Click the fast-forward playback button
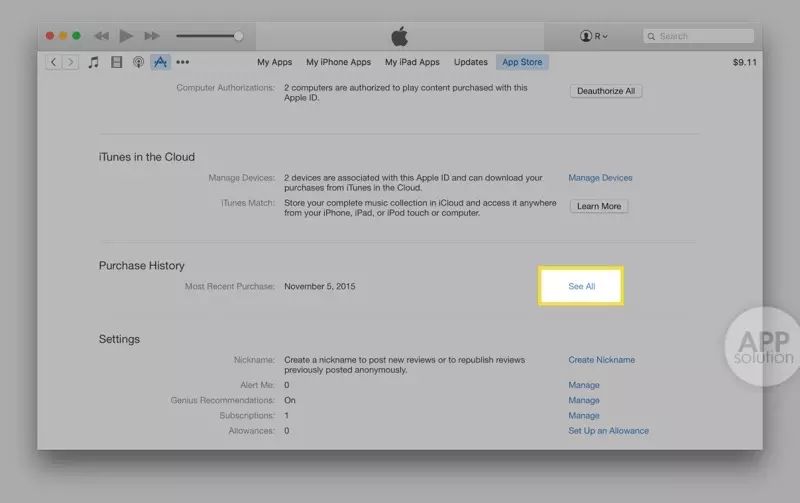 point(152,36)
